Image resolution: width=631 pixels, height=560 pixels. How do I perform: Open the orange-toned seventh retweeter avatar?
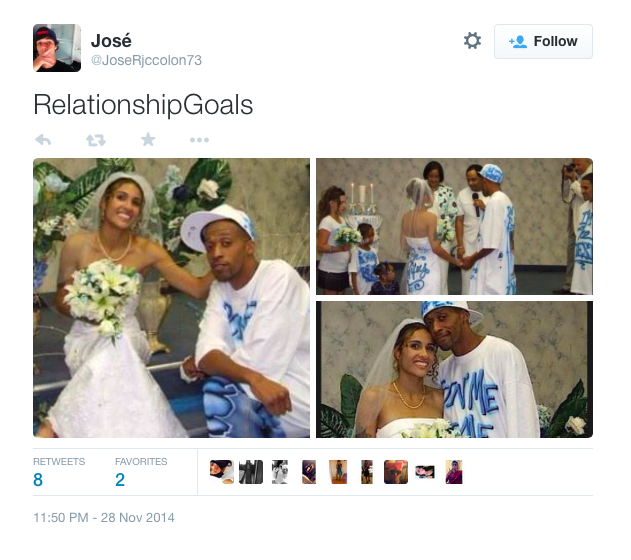pyautogui.click(x=396, y=472)
